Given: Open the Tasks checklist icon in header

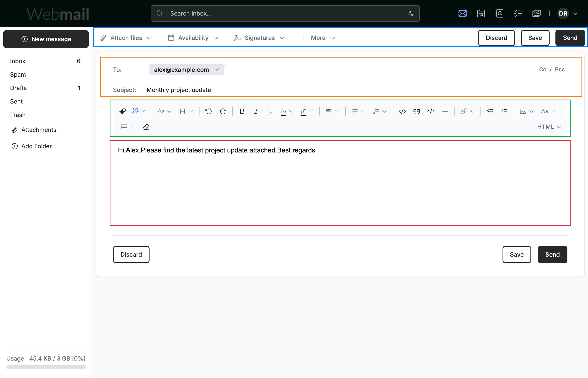Looking at the screenshot, I should [x=518, y=13].
